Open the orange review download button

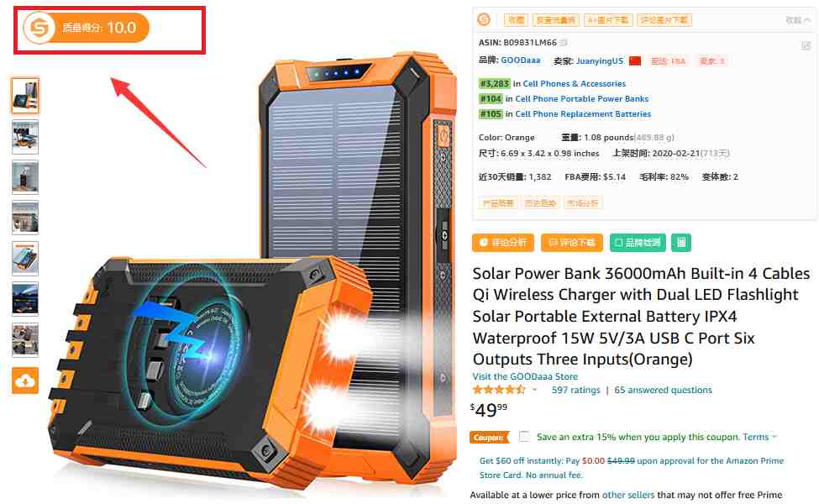pos(572,242)
